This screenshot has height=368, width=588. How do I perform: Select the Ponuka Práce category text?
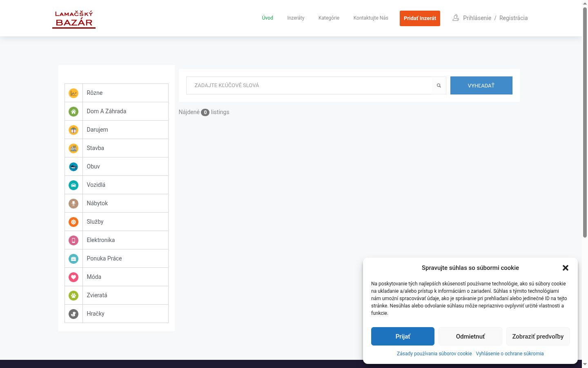click(104, 258)
